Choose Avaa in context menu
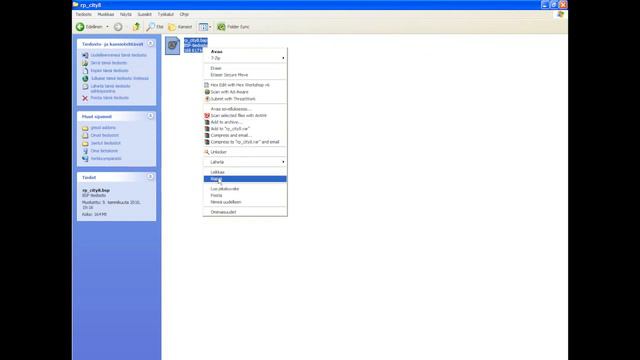Image resolution: width=640 pixels, height=360 pixels. coord(245,52)
